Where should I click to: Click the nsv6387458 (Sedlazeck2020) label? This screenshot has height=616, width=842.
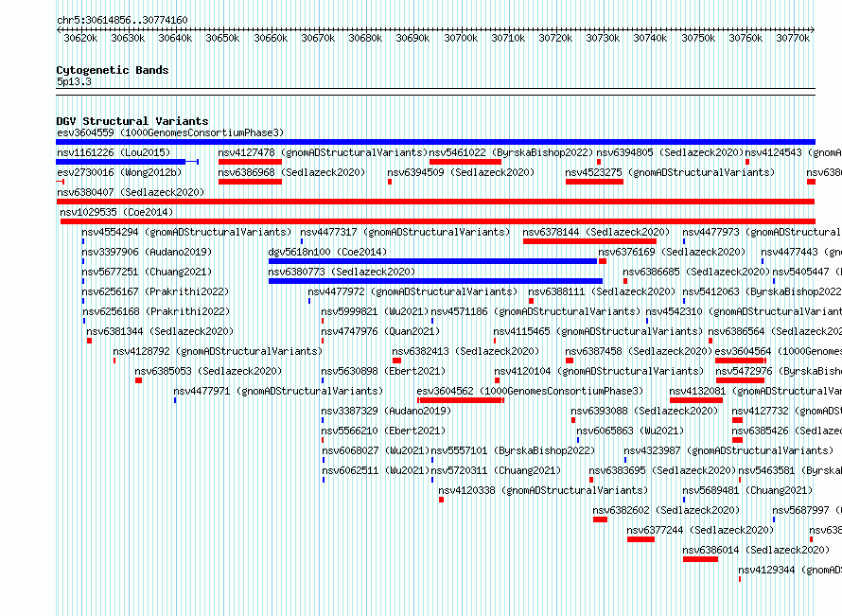click(x=639, y=351)
